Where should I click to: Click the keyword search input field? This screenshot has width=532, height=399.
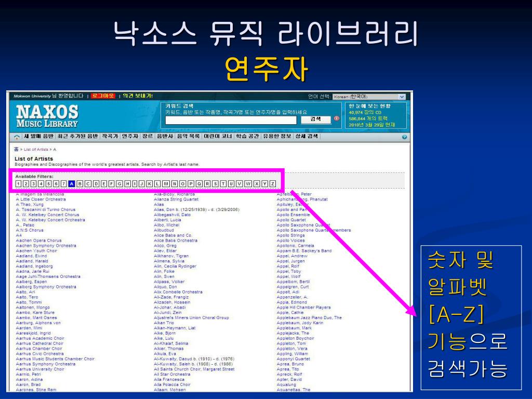point(231,120)
